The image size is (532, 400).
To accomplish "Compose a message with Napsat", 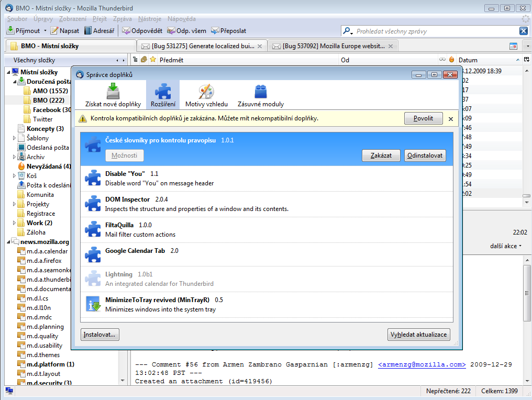I will pyautogui.click(x=64, y=30).
